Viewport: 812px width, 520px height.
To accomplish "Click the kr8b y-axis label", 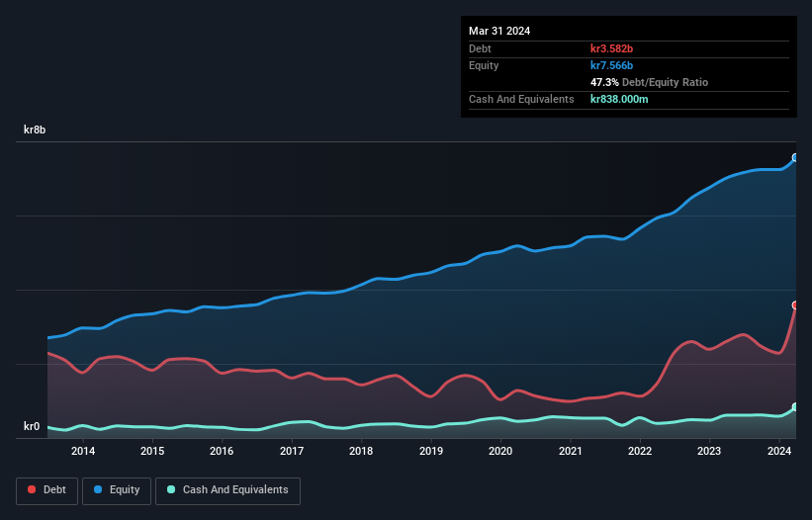I will pos(35,130).
